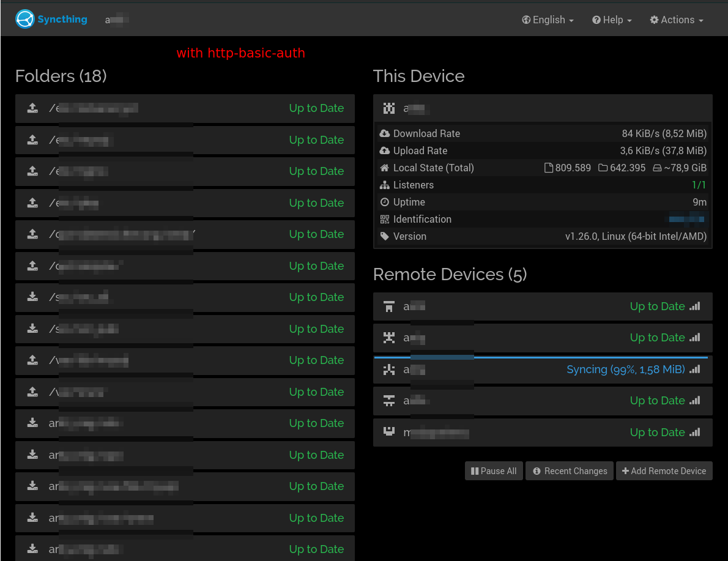Viewport: 728px width, 561px height.
Task: Click the Upload Rate cloud icon
Action: (384, 150)
